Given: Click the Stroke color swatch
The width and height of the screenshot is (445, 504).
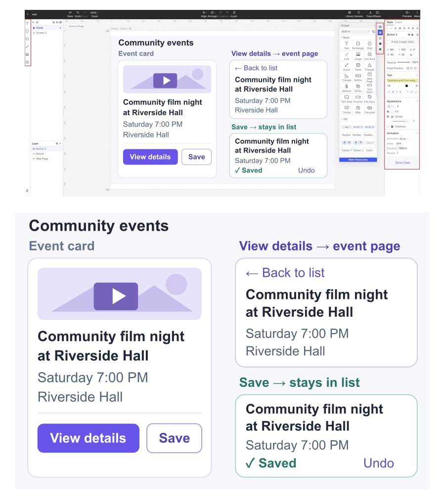Looking at the screenshot, I should coord(392,117).
